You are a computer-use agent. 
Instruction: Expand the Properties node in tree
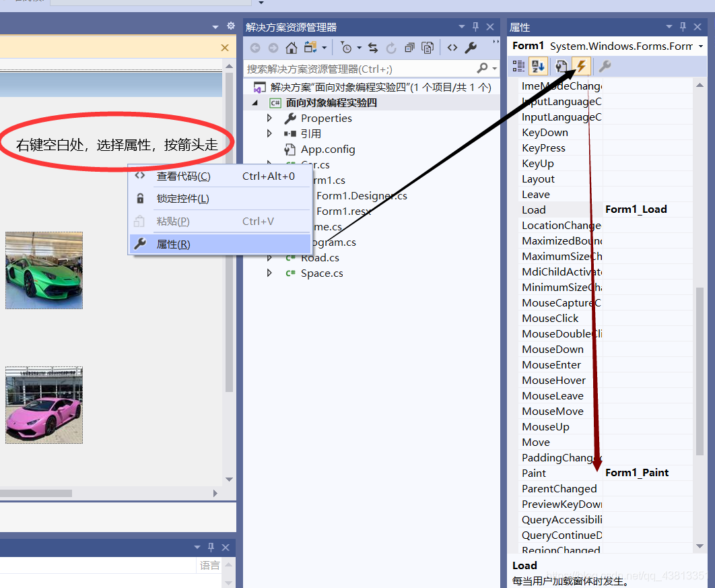(269, 118)
